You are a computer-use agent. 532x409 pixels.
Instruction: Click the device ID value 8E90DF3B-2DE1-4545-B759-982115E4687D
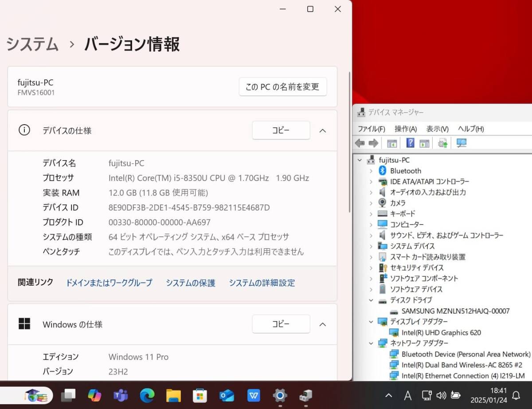[x=189, y=208]
